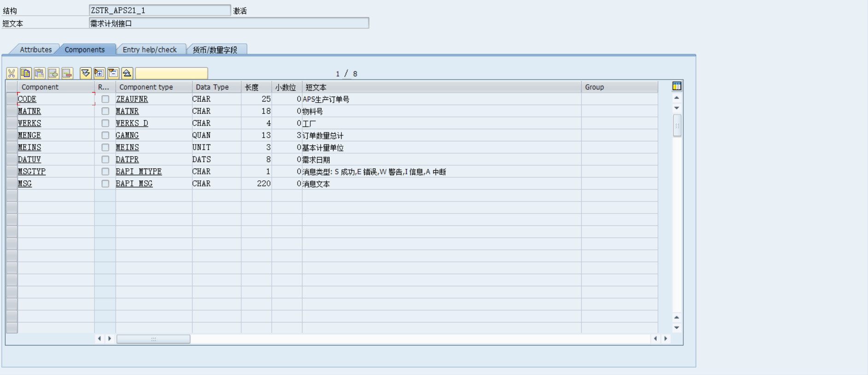Click the Expand Include plus icon
Viewport: 868px width, 375px height.
pyautogui.click(x=99, y=73)
